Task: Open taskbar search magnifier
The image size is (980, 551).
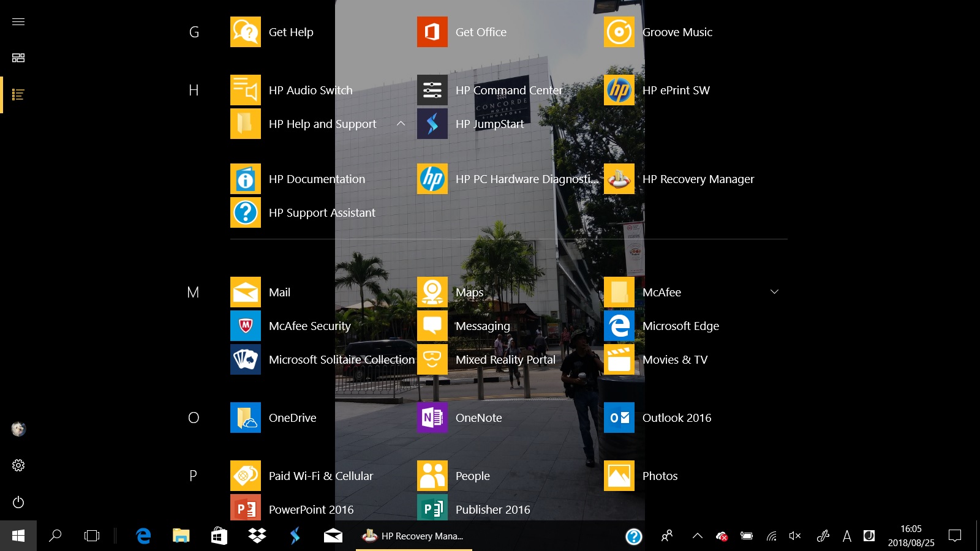Action: 55,536
